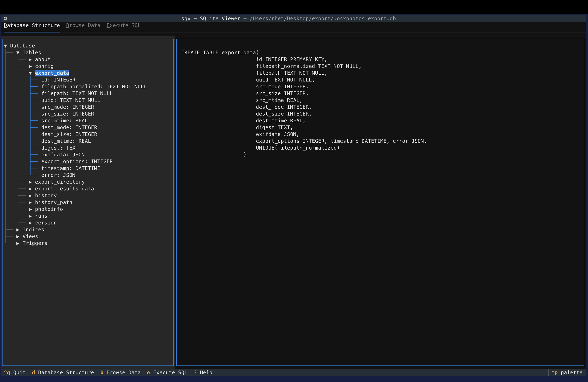Select the version table

coord(46,223)
